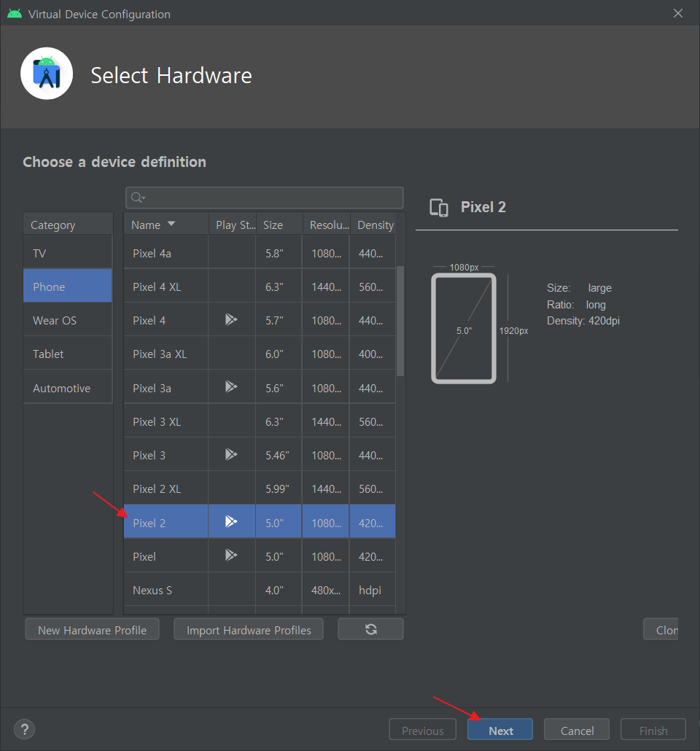Click the Cancel button
The image size is (700, 751).
coord(577,730)
